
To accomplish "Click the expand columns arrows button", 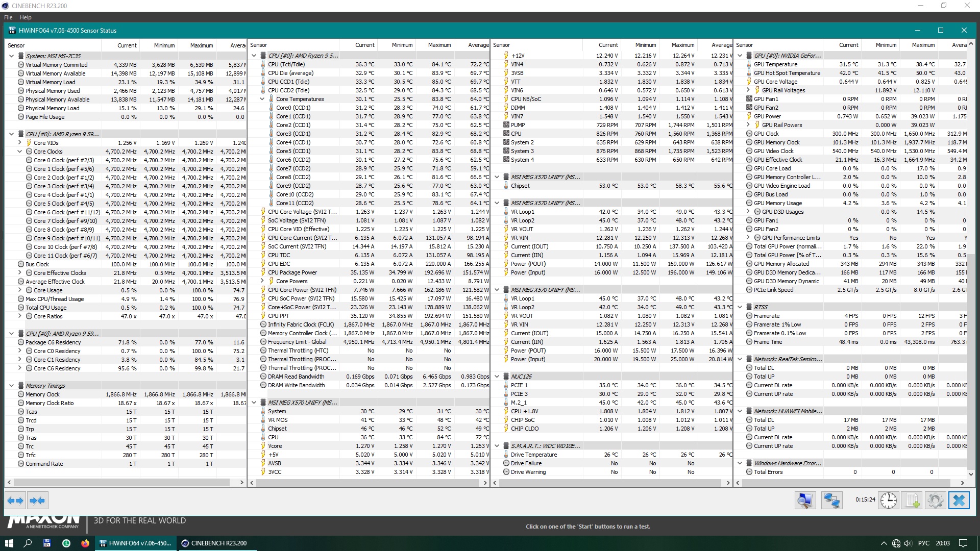I will (15, 500).
